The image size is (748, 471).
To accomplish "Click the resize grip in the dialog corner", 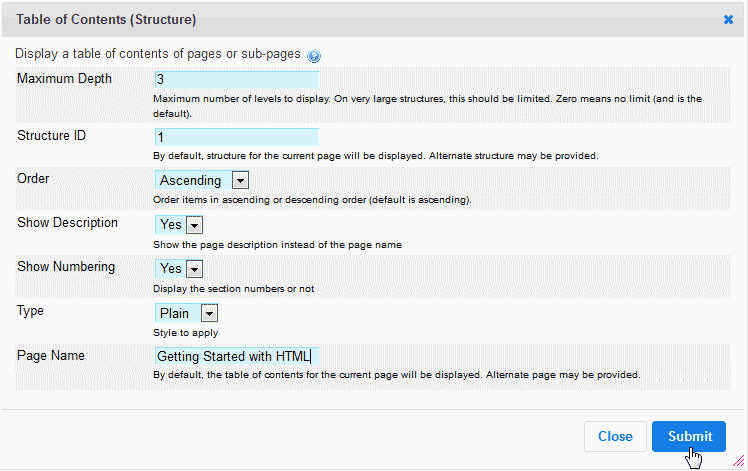I will click(739, 462).
